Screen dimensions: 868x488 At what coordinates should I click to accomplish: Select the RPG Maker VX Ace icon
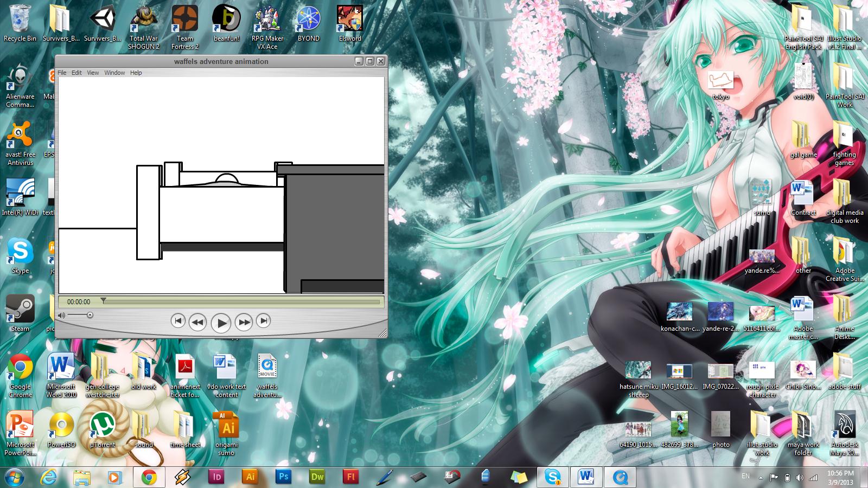[x=267, y=27]
